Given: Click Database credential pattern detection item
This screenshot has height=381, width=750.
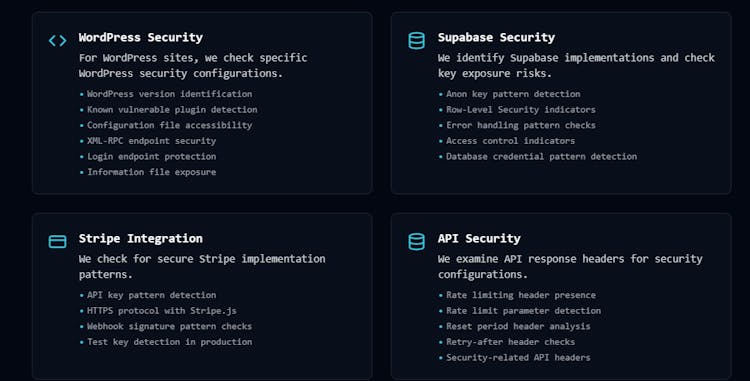Looking at the screenshot, I should point(541,156).
